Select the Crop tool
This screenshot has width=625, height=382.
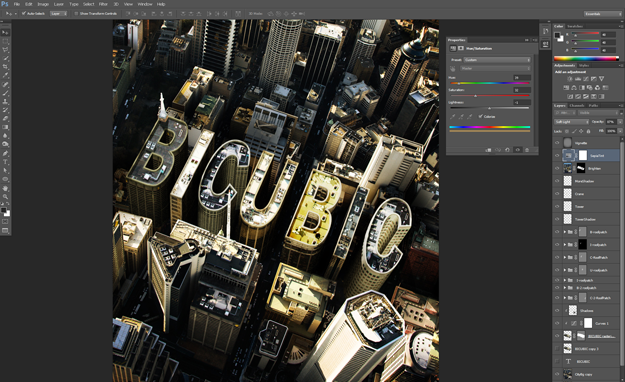point(5,67)
